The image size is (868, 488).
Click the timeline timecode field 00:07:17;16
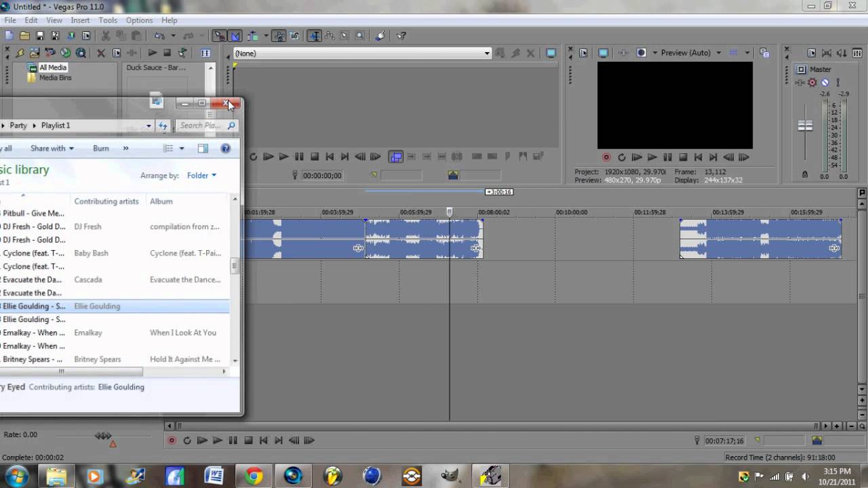724,441
